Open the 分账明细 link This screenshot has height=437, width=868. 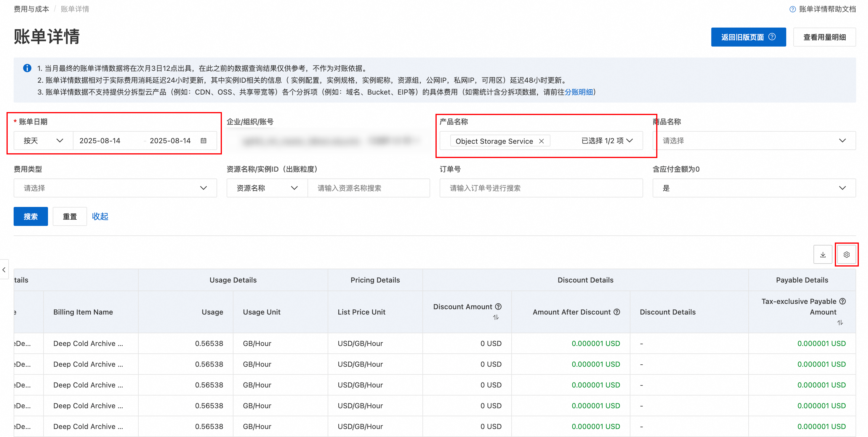click(578, 92)
